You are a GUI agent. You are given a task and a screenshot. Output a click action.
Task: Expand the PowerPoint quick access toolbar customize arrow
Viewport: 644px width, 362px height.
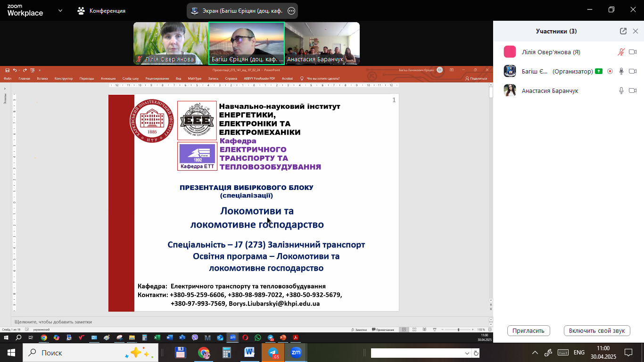[40, 70]
